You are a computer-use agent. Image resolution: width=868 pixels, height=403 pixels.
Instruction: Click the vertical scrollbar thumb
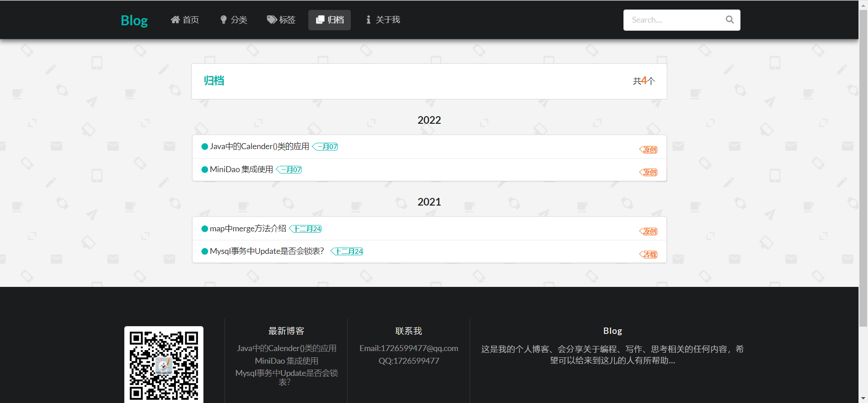[x=863, y=167]
